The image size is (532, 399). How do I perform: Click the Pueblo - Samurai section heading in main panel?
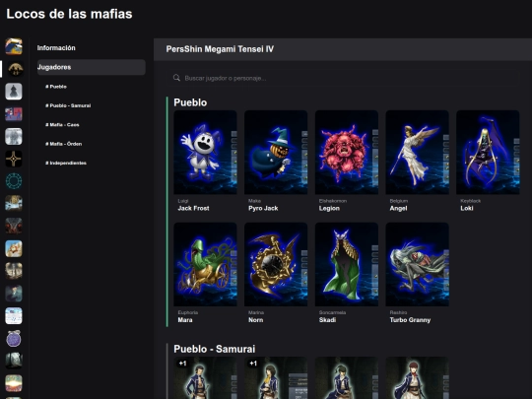coord(214,349)
